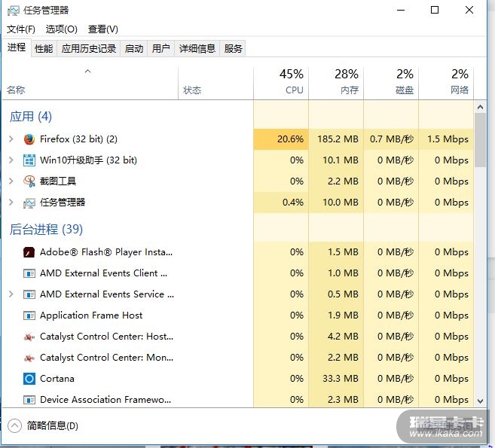The image size is (495, 448).
Task: Click the scrollbar down arrow
Action: pyautogui.click(x=480, y=401)
